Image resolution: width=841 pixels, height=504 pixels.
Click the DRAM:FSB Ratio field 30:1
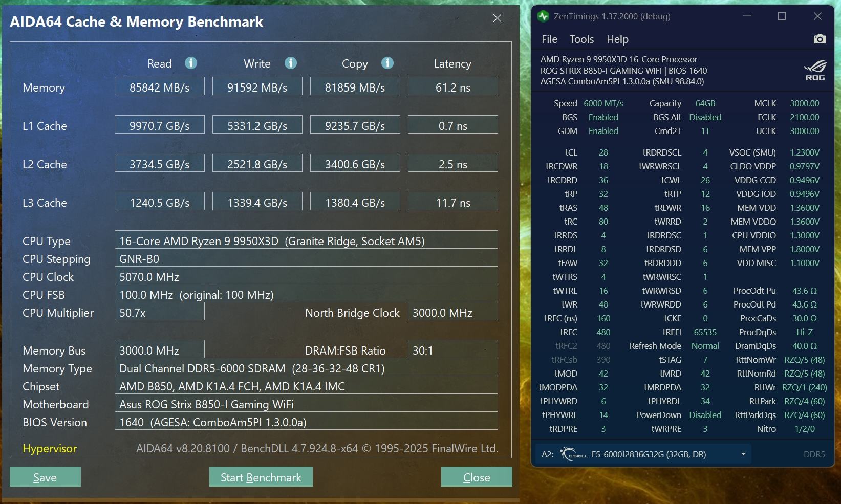pyautogui.click(x=453, y=349)
